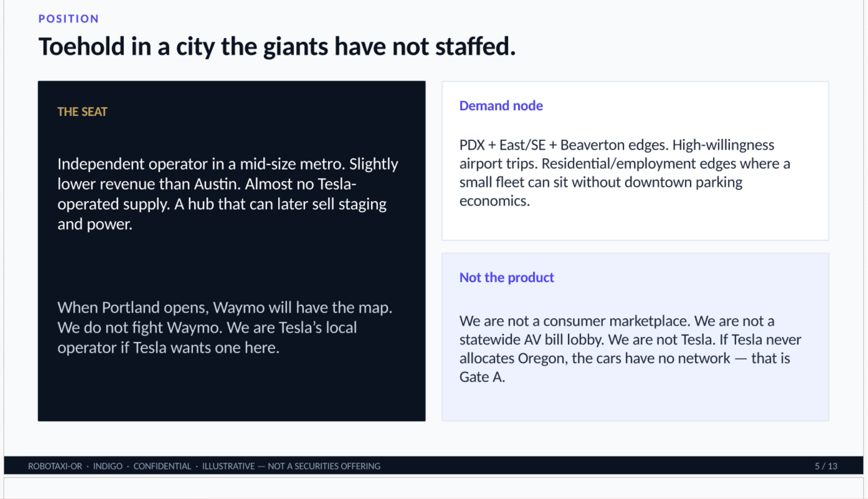Image resolution: width=868 pixels, height=499 pixels.
Task: Click ROBOTAXI-OR in the footer
Action: [55, 466]
